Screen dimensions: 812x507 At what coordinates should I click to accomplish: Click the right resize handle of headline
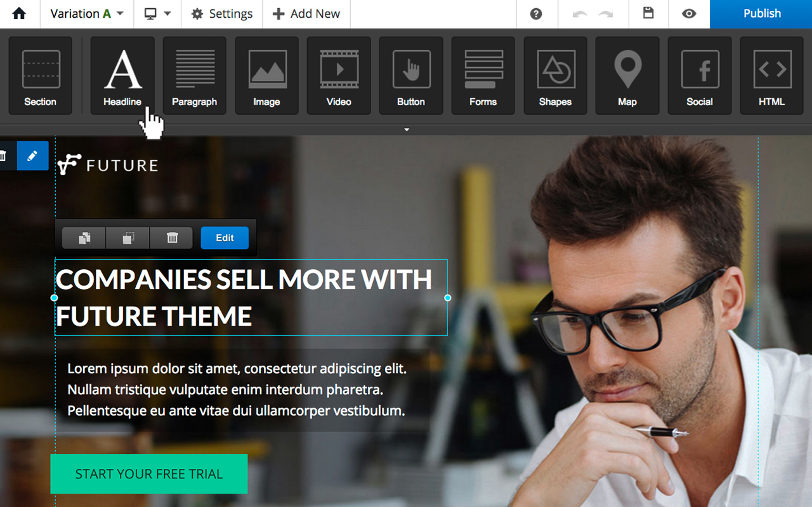coord(448,298)
